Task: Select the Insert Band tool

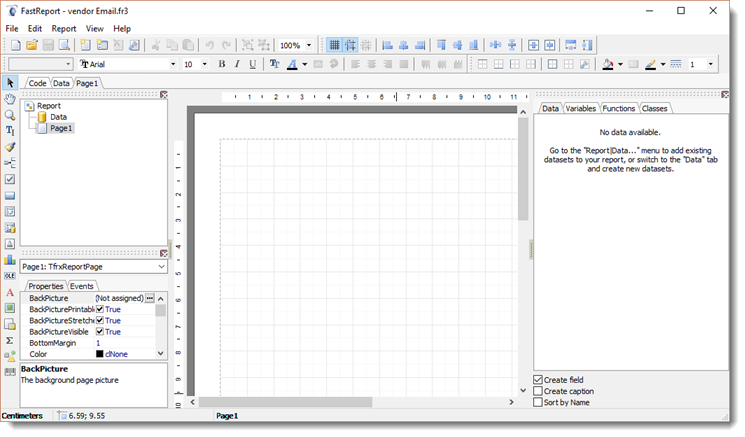Action: [x=10, y=163]
